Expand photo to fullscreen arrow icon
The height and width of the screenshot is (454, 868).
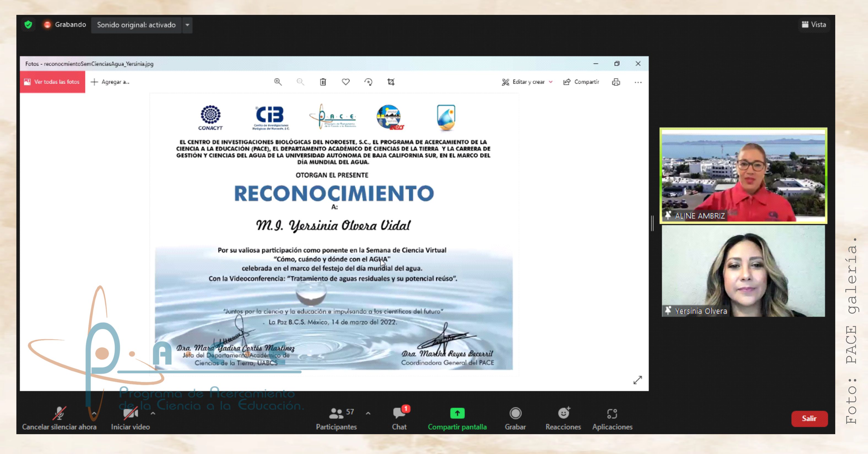637,380
